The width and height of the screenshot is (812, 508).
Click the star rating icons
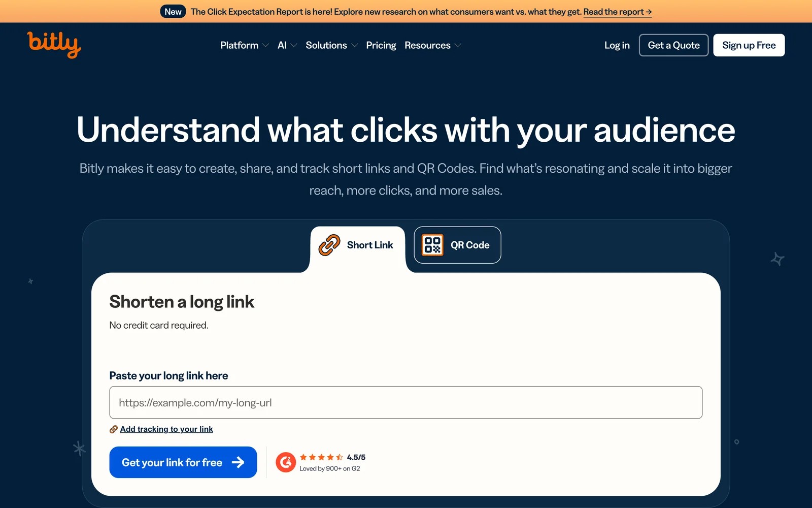click(321, 457)
